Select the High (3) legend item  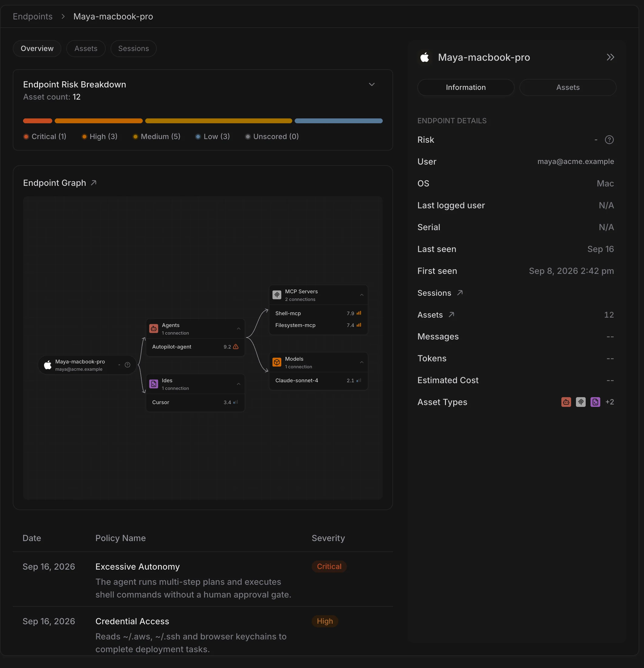click(x=100, y=137)
